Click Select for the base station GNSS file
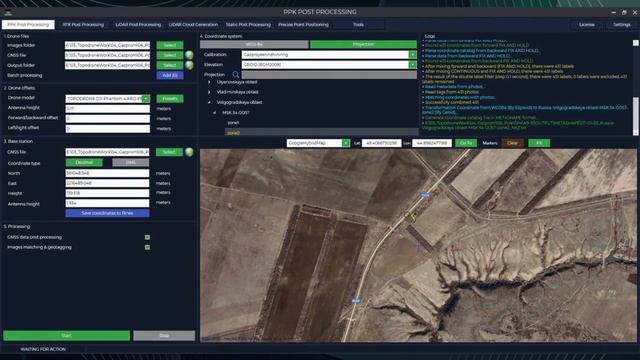 click(169, 152)
